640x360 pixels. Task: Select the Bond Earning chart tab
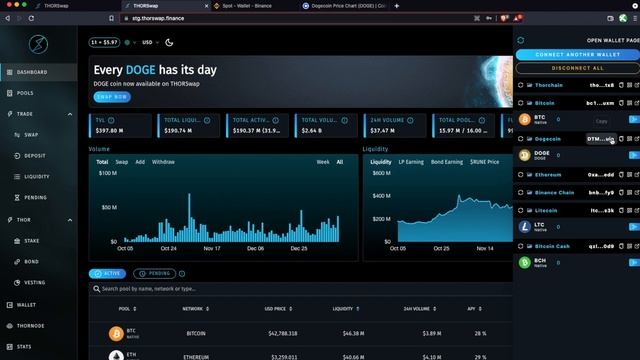tap(447, 162)
